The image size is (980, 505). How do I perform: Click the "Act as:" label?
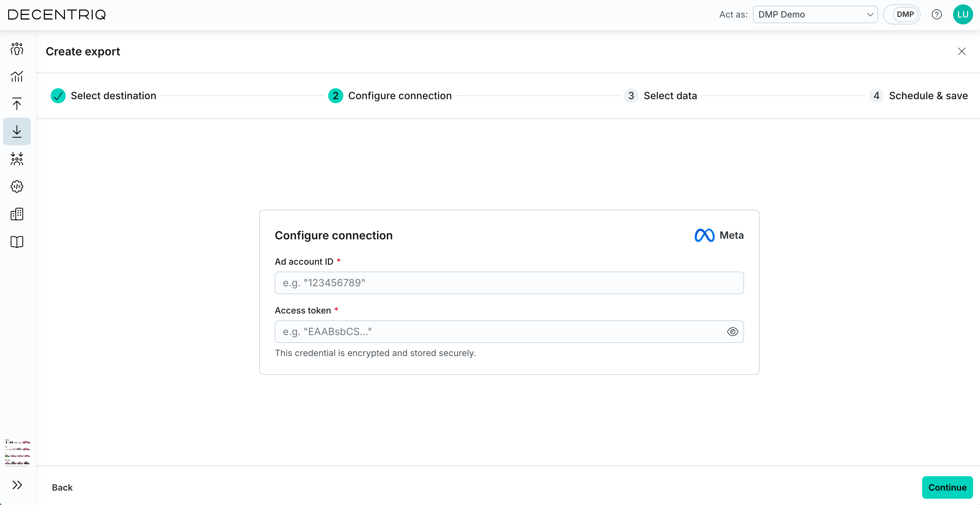point(733,14)
